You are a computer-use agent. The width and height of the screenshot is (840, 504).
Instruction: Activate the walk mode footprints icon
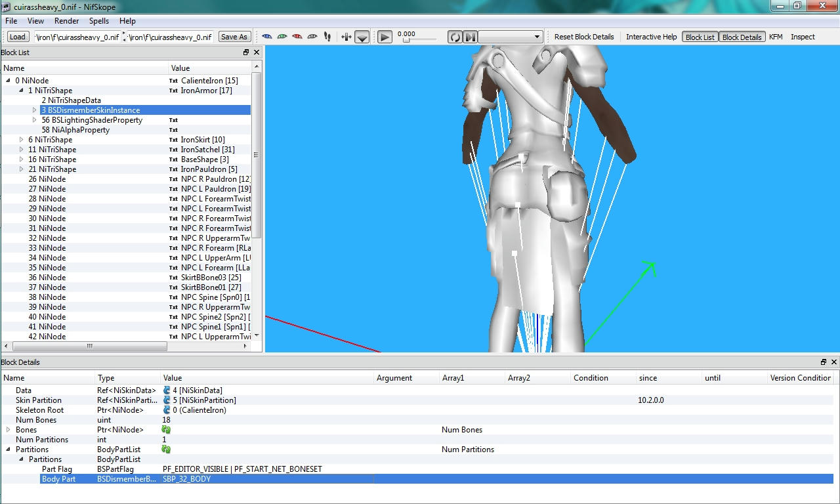point(327,37)
